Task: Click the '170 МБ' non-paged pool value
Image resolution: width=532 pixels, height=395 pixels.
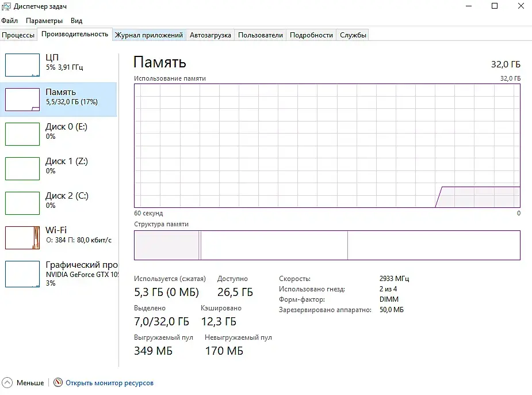Action: [224, 351]
